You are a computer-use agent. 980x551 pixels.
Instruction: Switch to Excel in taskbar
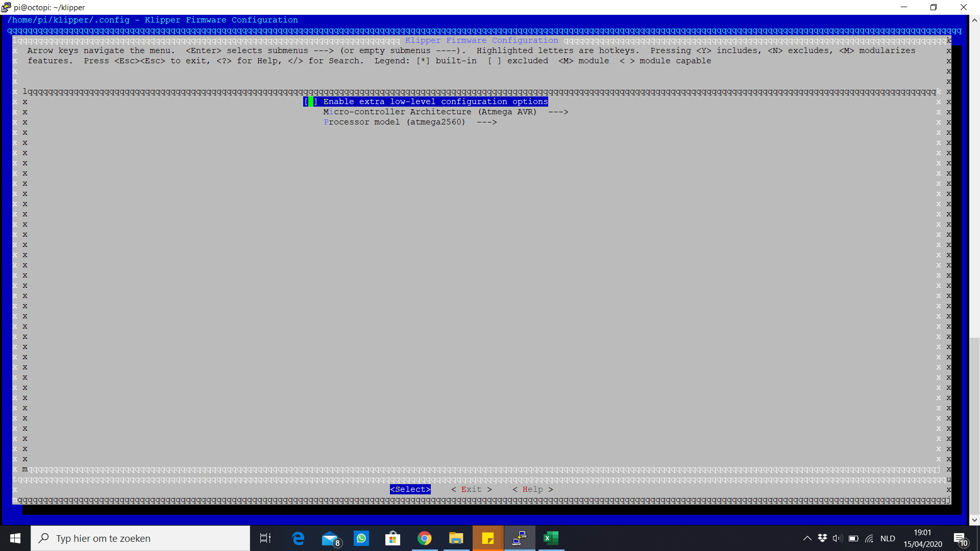[x=551, y=538]
